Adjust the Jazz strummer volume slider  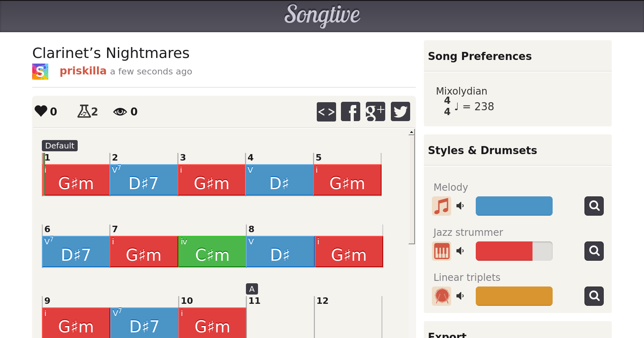pos(514,251)
